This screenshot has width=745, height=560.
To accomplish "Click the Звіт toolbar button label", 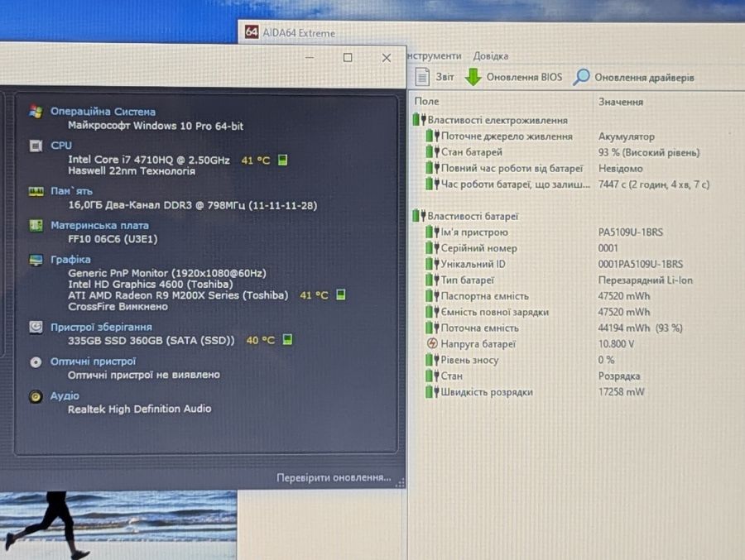I will 445,77.
